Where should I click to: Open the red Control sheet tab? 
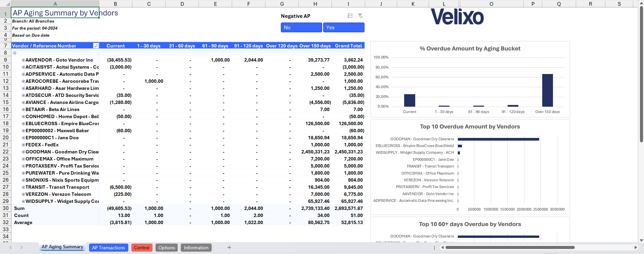(142, 248)
